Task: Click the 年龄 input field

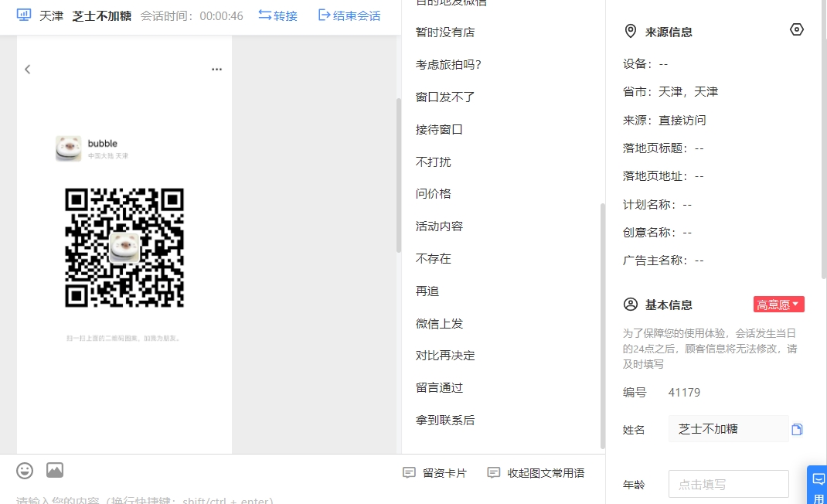Action: click(x=728, y=484)
